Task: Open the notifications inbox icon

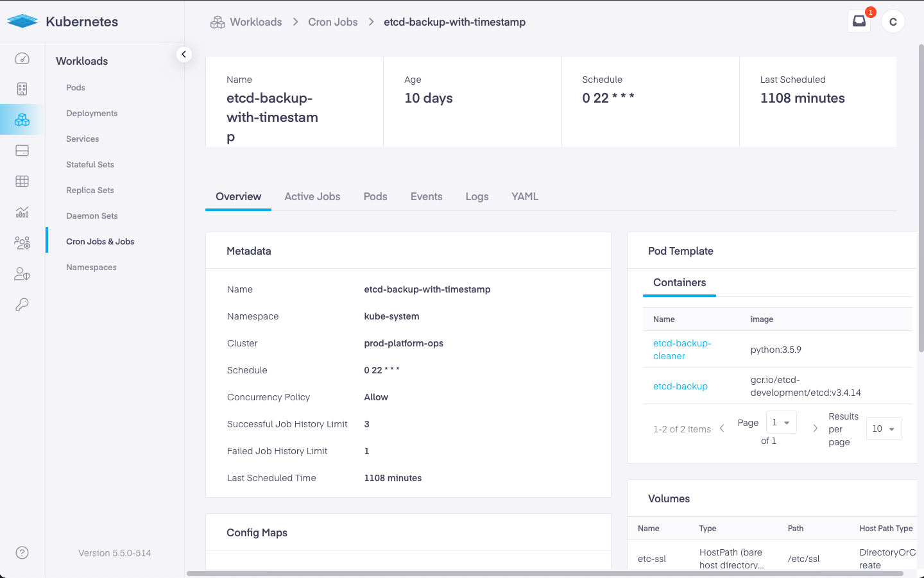Action: click(859, 21)
